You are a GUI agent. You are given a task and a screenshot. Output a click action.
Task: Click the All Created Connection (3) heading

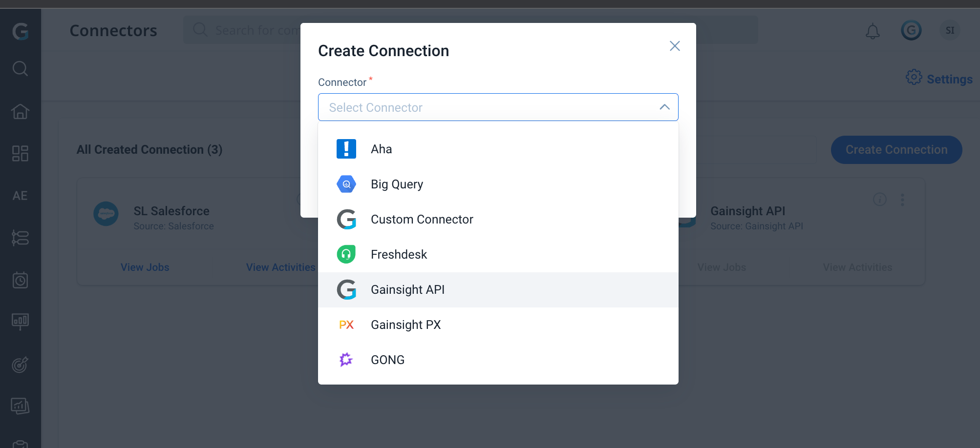[x=149, y=149]
